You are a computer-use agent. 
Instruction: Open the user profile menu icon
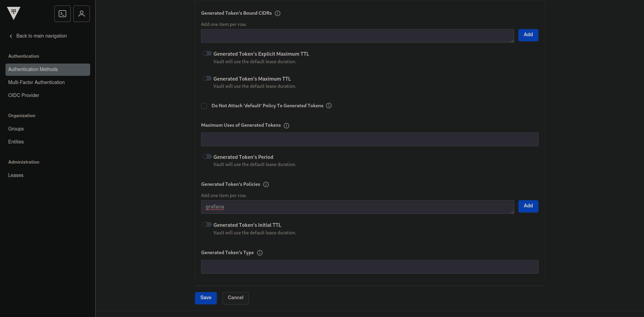click(x=82, y=14)
